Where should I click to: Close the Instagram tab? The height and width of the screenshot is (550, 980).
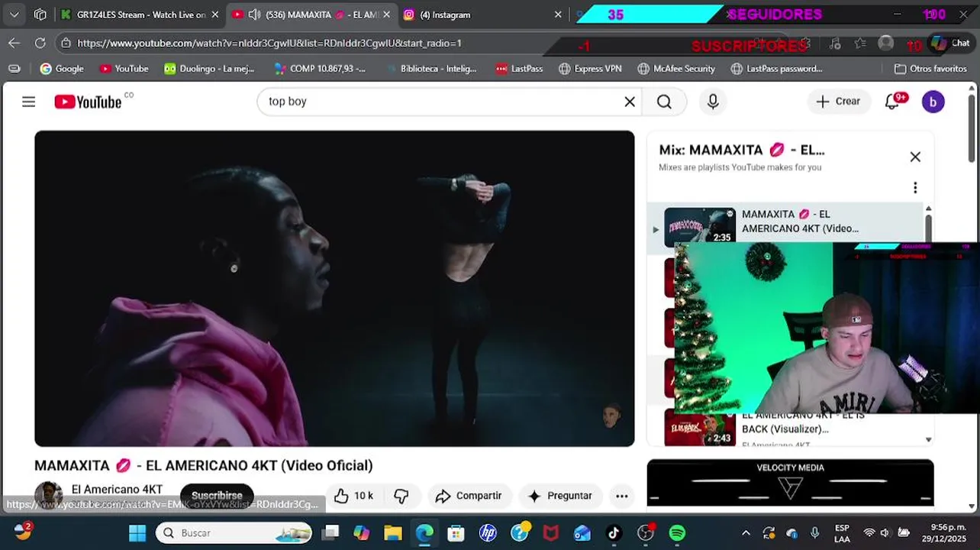click(558, 15)
